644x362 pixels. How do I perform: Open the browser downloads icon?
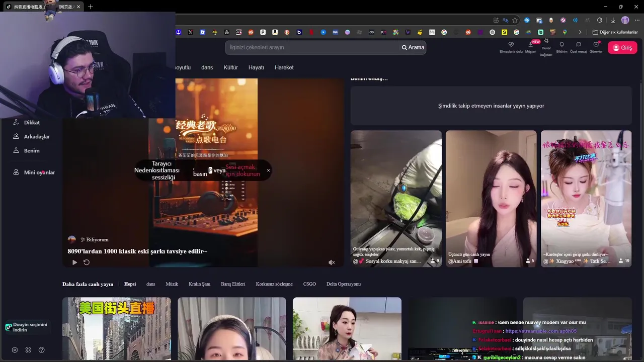coord(613,20)
